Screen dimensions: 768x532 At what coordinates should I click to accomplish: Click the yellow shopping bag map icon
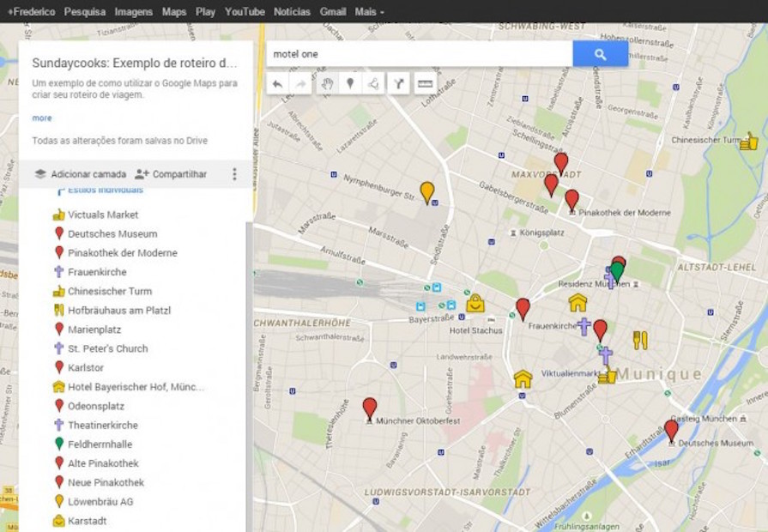click(x=475, y=303)
